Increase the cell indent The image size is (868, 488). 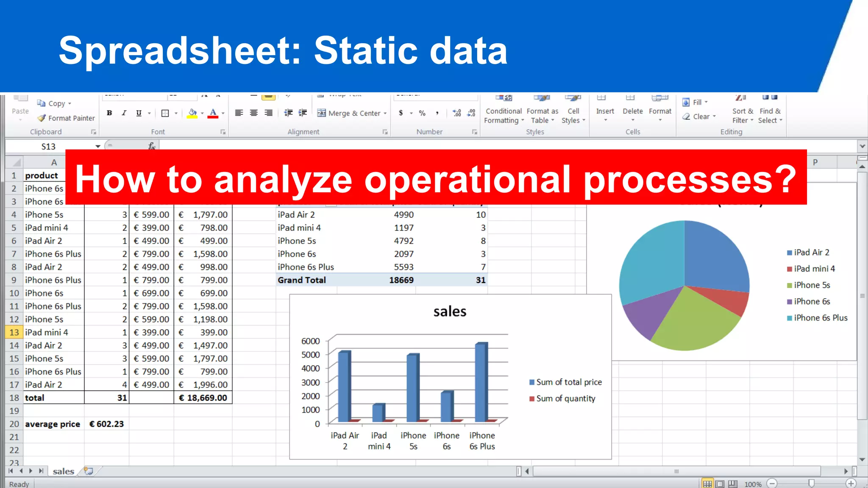pos(303,113)
